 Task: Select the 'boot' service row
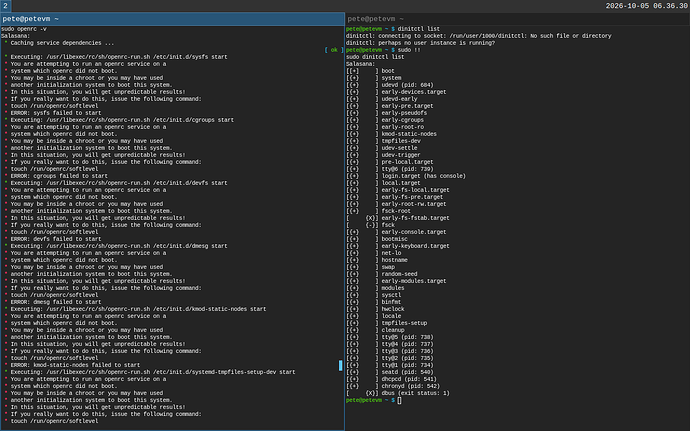pos(370,71)
